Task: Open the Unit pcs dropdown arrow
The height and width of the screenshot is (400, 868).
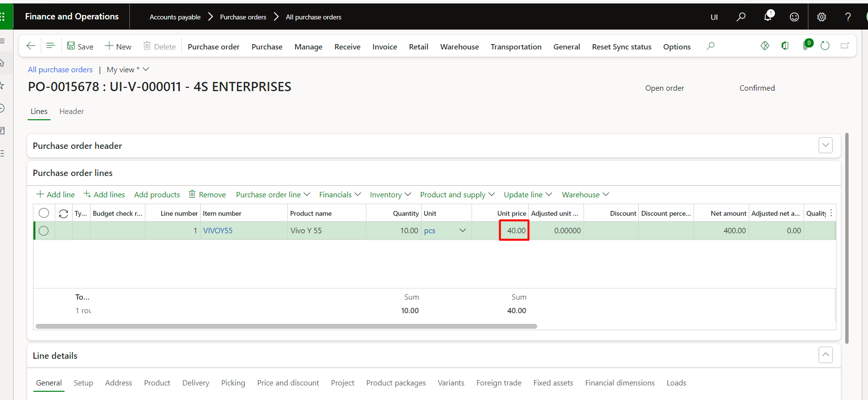Action: click(x=462, y=231)
